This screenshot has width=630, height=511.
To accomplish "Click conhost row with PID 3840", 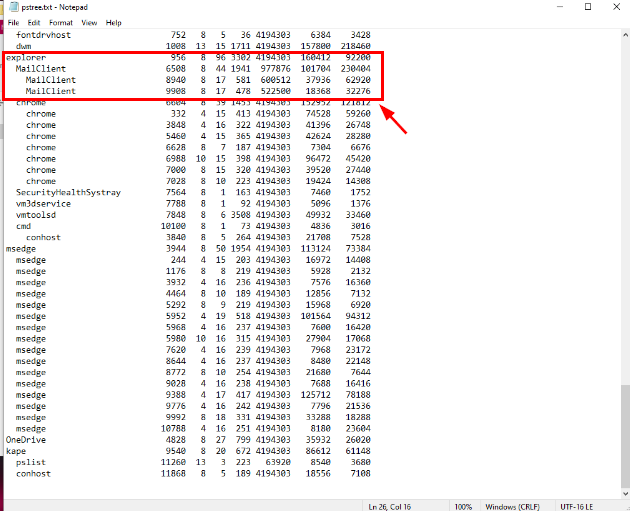I will pyautogui.click(x=198, y=237).
